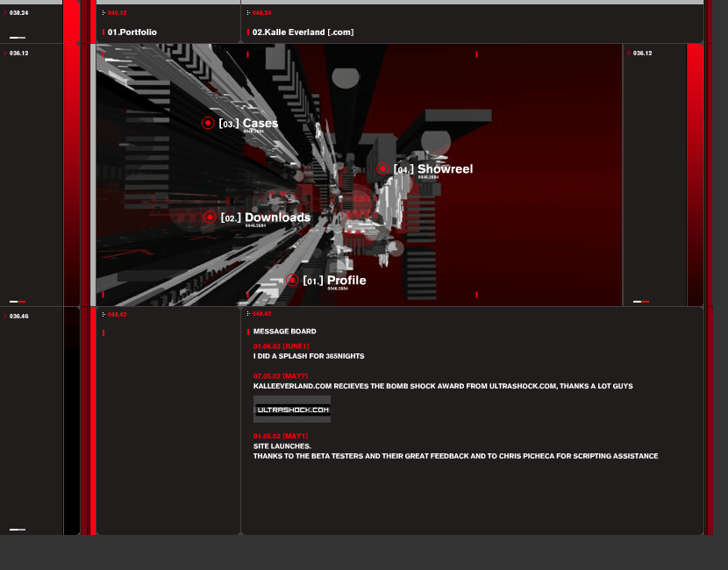Select the red target icon beside Profile

pos(292,280)
